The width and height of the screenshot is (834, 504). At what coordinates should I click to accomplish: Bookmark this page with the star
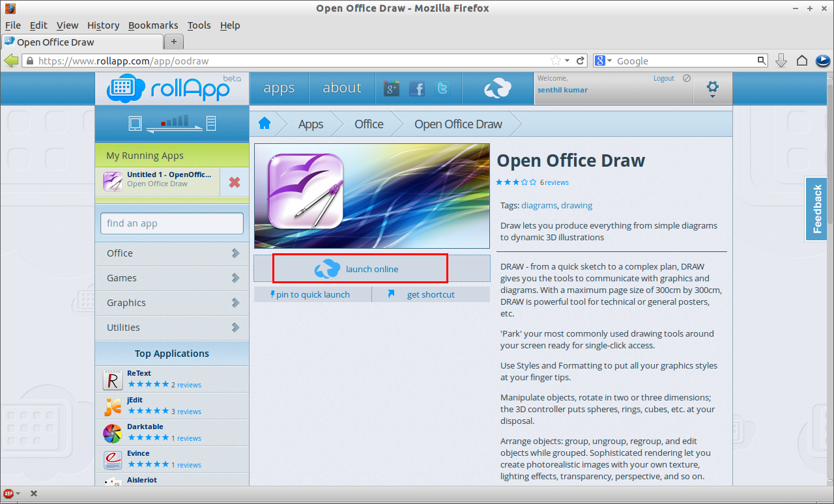click(555, 61)
